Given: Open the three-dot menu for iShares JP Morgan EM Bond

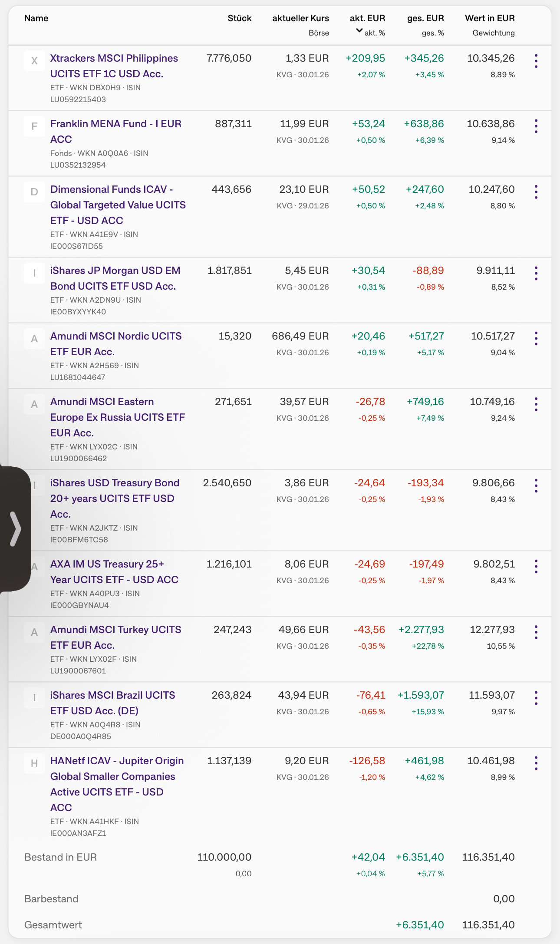Looking at the screenshot, I should [x=536, y=273].
